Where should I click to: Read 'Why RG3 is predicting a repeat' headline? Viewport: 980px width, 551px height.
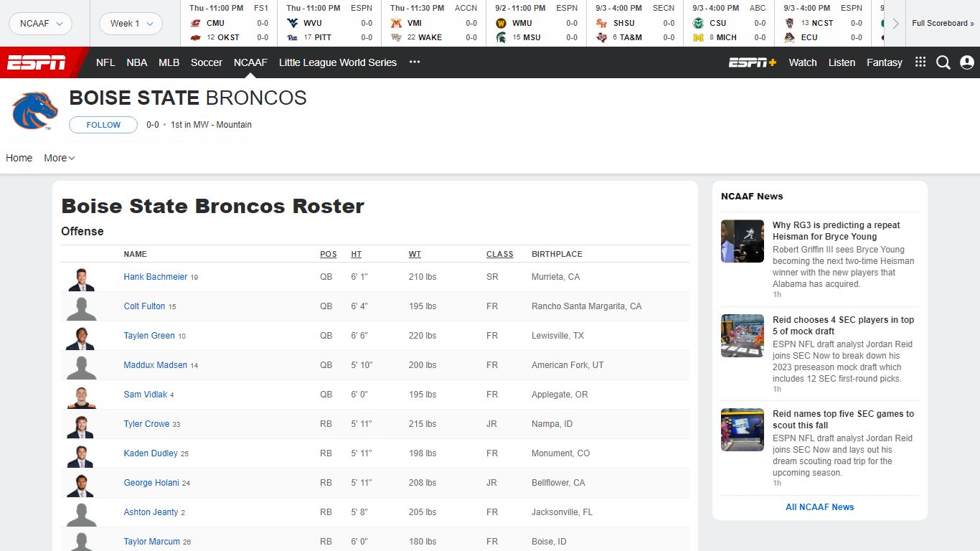pos(836,231)
